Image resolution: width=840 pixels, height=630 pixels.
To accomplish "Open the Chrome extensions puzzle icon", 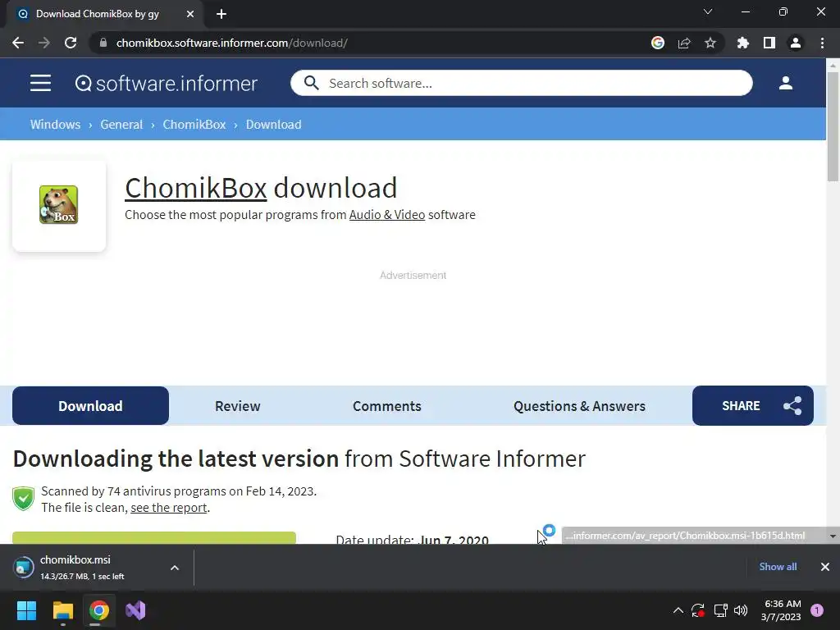I will [742, 43].
